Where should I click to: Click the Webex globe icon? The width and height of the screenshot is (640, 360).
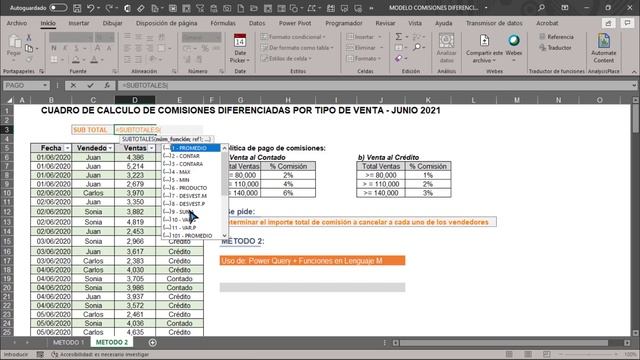tap(513, 40)
